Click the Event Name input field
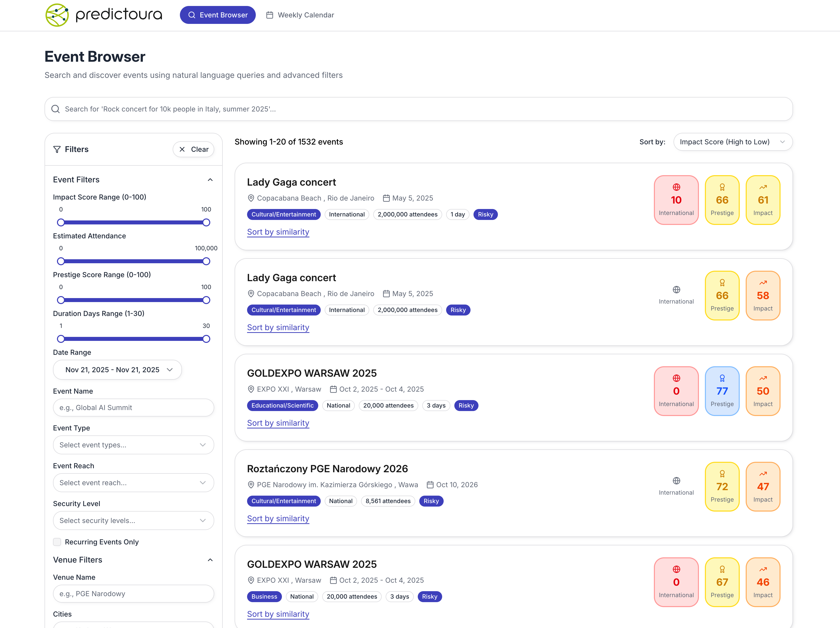840x628 pixels. tap(133, 407)
